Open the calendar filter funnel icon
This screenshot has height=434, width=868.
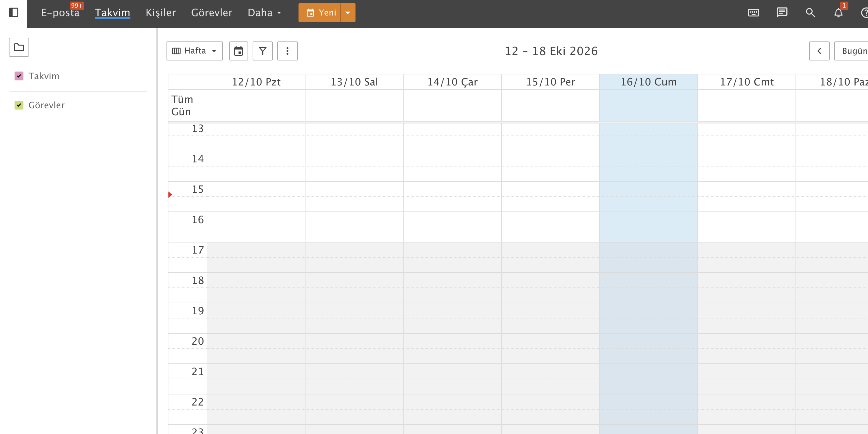263,51
